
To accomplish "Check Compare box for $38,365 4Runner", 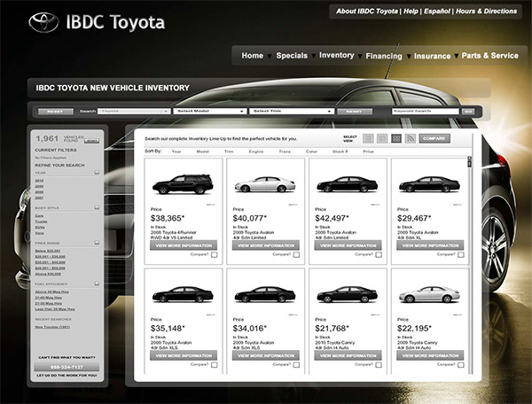I will [214, 255].
